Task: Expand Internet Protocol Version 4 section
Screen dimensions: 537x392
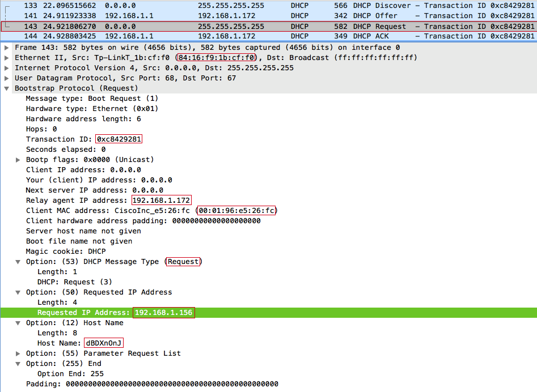Action: pos(6,68)
